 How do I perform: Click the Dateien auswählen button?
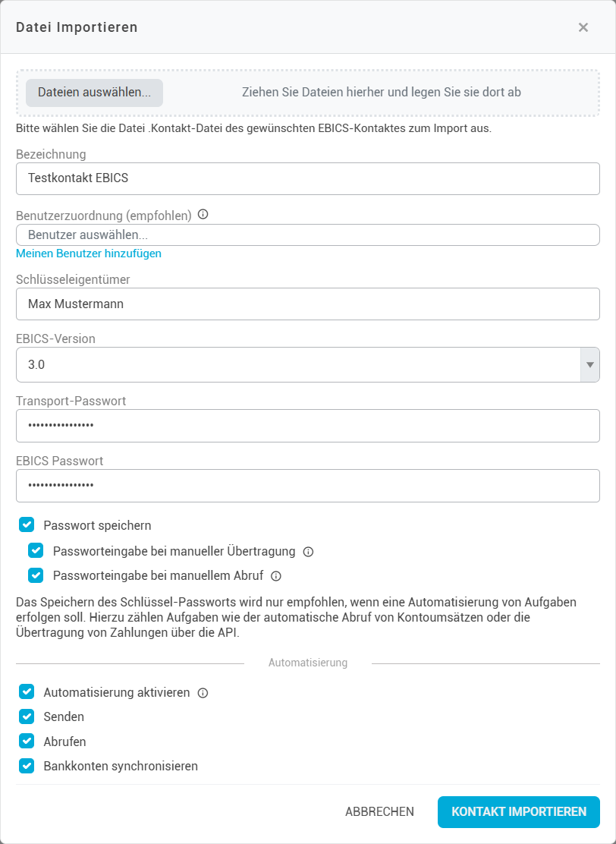click(x=94, y=93)
